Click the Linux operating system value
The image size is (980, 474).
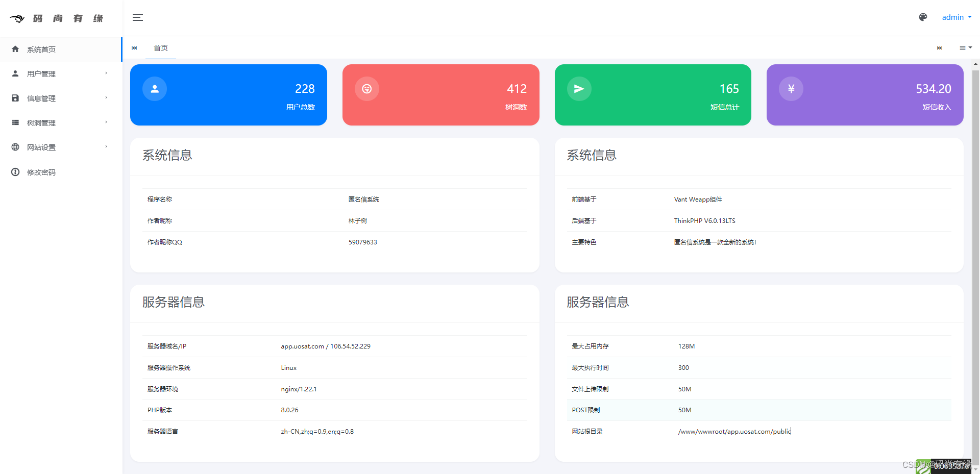[x=289, y=368]
